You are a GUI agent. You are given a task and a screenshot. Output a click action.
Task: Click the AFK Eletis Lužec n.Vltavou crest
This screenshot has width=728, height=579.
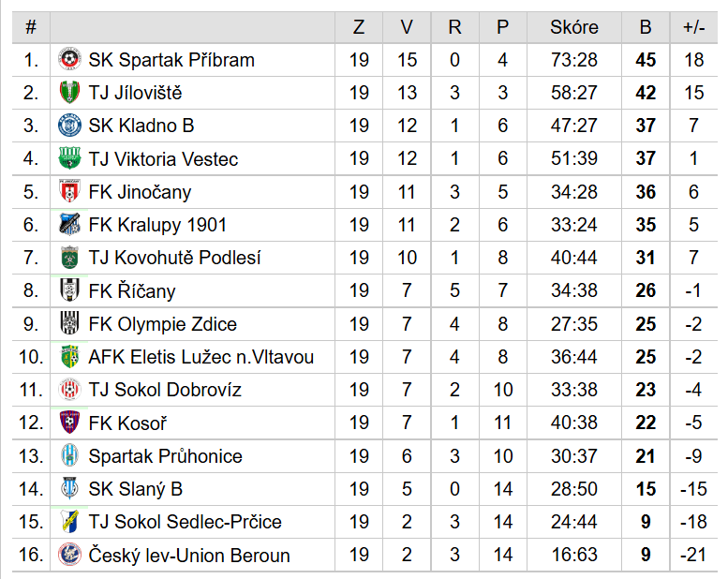tap(69, 357)
